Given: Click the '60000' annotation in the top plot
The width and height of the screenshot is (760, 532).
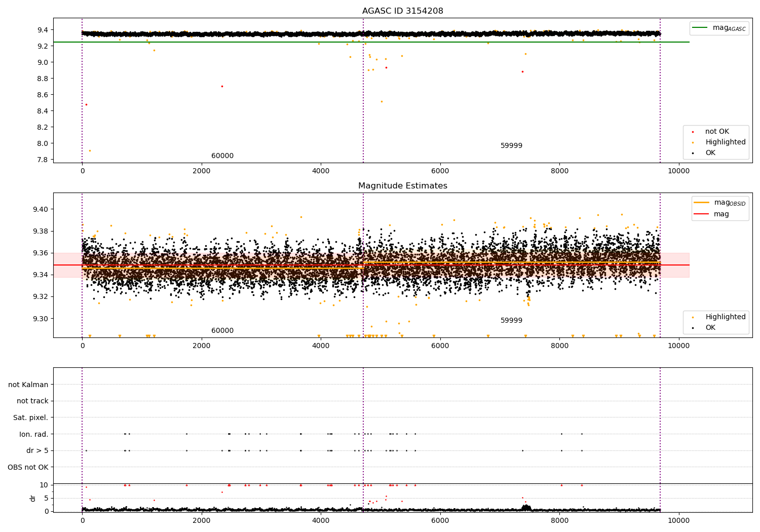Looking at the screenshot, I should (x=222, y=156).
